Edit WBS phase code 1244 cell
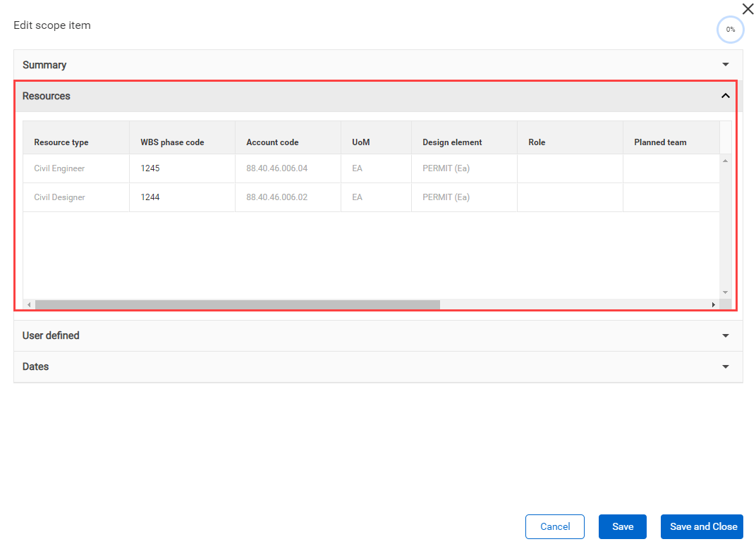This screenshot has width=756, height=544. tap(182, 197)
